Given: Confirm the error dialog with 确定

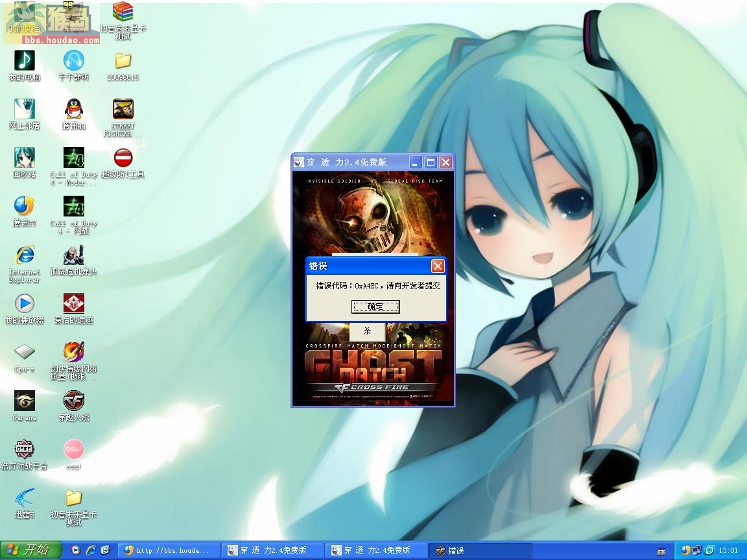Looking at the screenshot, I should coord(375,307).
